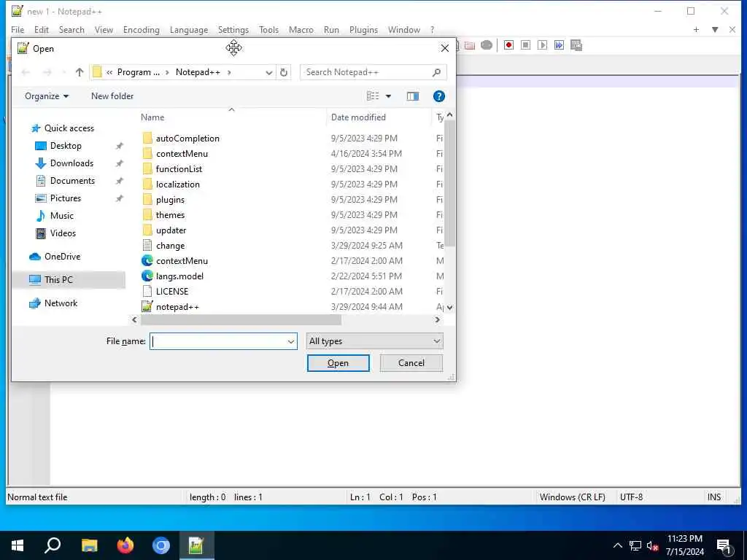Click Save Current Recorded Macro icon
This screenshot has width=747, height=560.
[576, 45]
